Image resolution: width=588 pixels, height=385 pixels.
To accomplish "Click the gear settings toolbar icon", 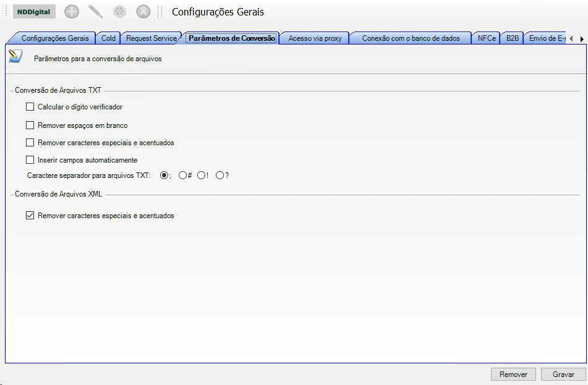I will click(119, 12).
